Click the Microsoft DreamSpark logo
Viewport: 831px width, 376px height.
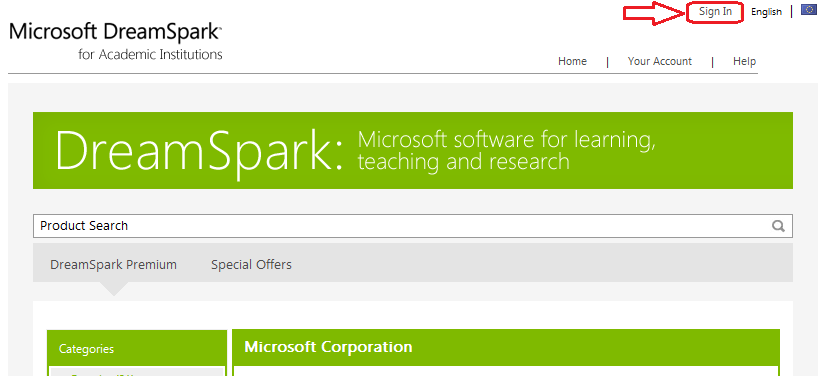tap(116, 41)
